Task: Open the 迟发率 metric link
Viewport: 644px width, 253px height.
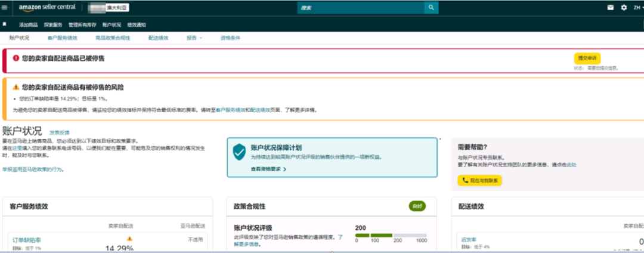Action: pyautogui.click(x=468, y=240)
